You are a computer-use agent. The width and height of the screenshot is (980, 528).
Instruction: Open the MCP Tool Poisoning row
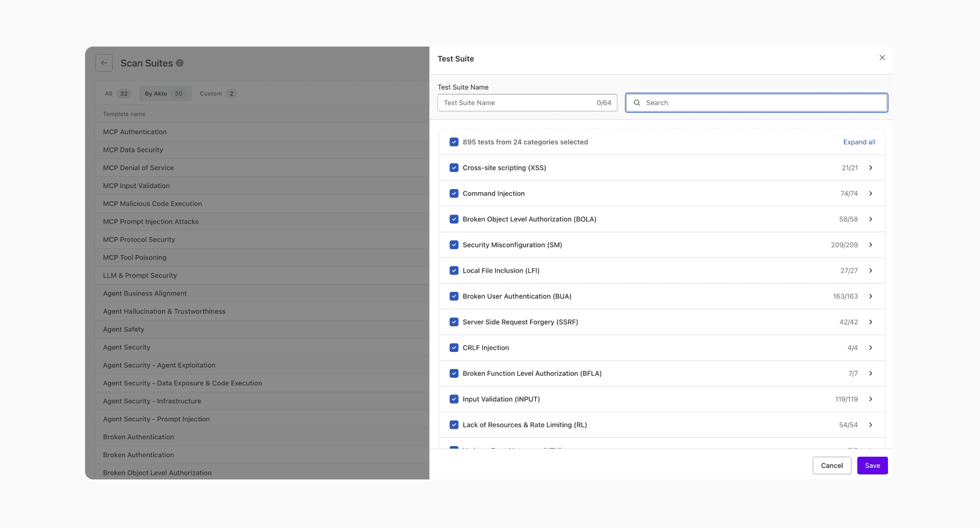tap(262, 257)
